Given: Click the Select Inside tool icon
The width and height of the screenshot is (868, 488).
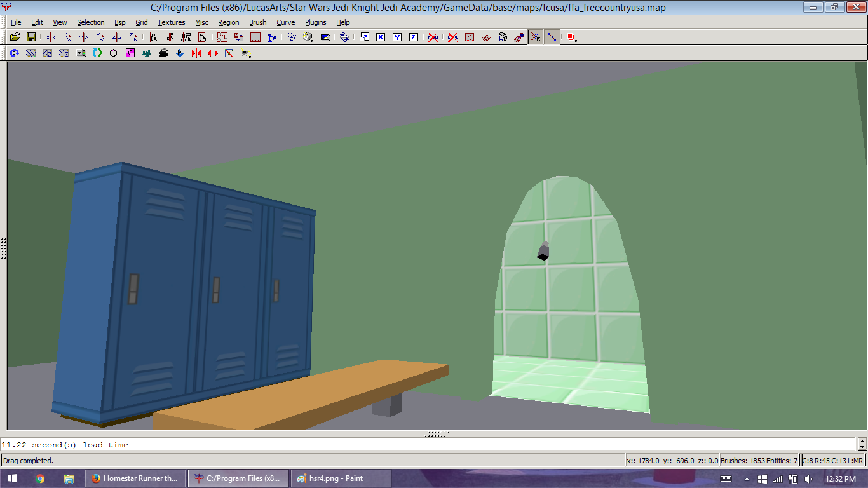Looking at the screenshot, I should pos(203,37).
